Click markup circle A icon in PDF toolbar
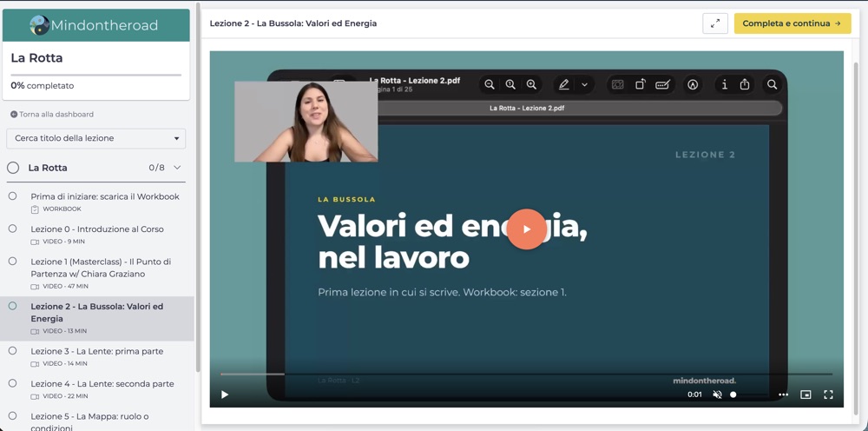868x431 pixels. tap(693, 84)
